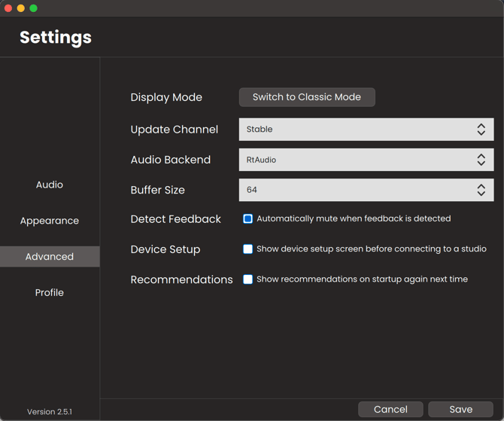Click the Audio Backend up-down chevron arrows
Viewport: 504px width, 421px height.
point(481,160)
